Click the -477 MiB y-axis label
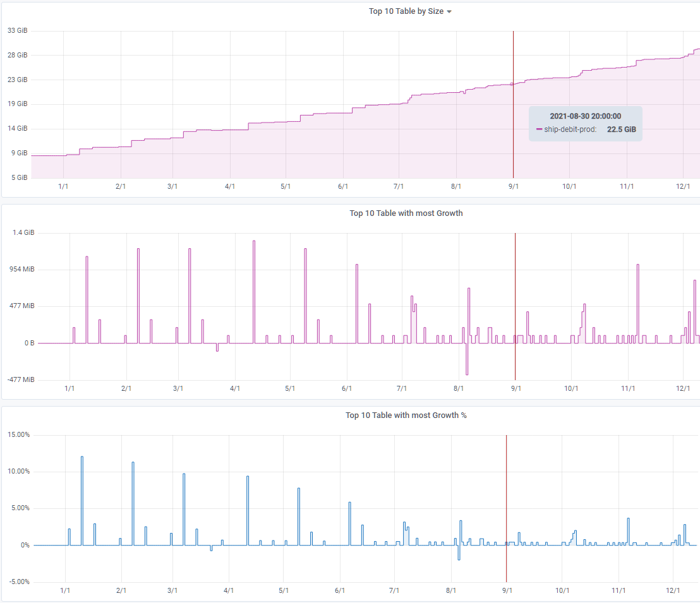700x603 pixels. [x=21, y=379]
